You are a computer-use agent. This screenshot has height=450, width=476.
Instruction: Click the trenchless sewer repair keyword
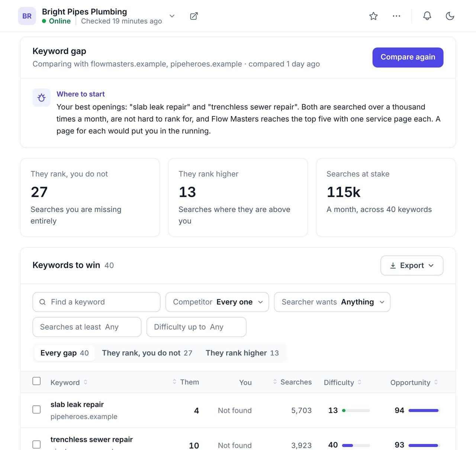(91, 439)
